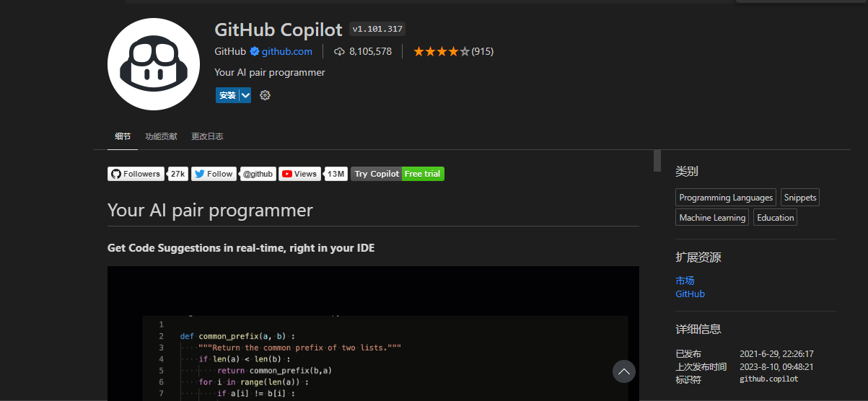
Task: Click the 安装 install button
Action: coord(227,95)
